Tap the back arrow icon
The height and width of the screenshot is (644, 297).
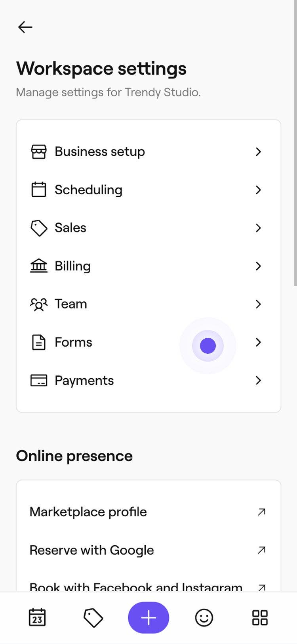[x=25, y=27]
